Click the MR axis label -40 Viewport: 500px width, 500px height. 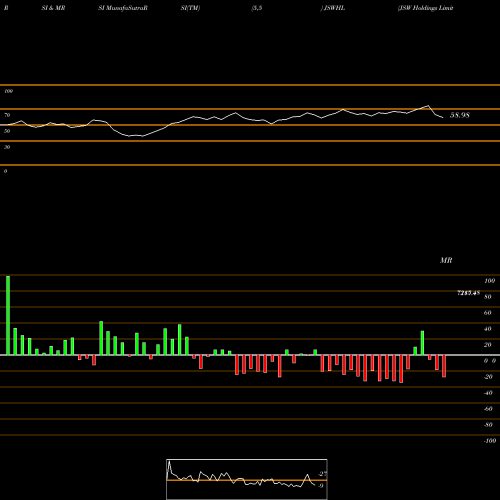pyautogui.click(x=488, y=393)
